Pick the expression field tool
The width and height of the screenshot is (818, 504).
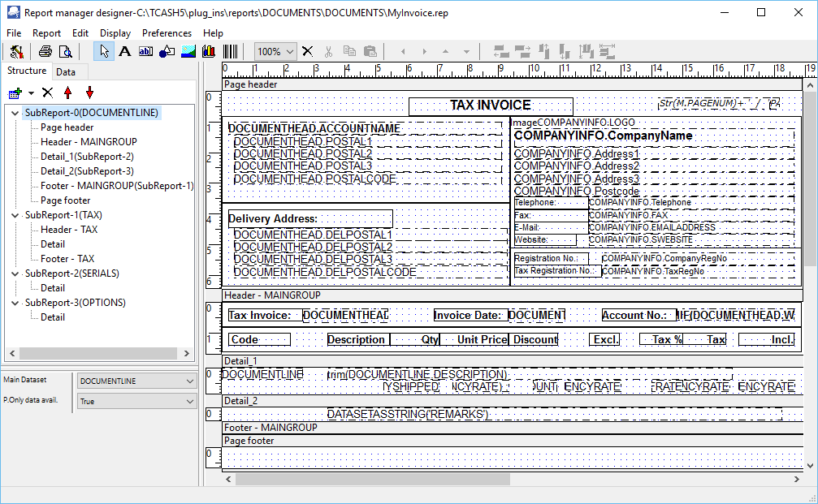click(145, 52)
